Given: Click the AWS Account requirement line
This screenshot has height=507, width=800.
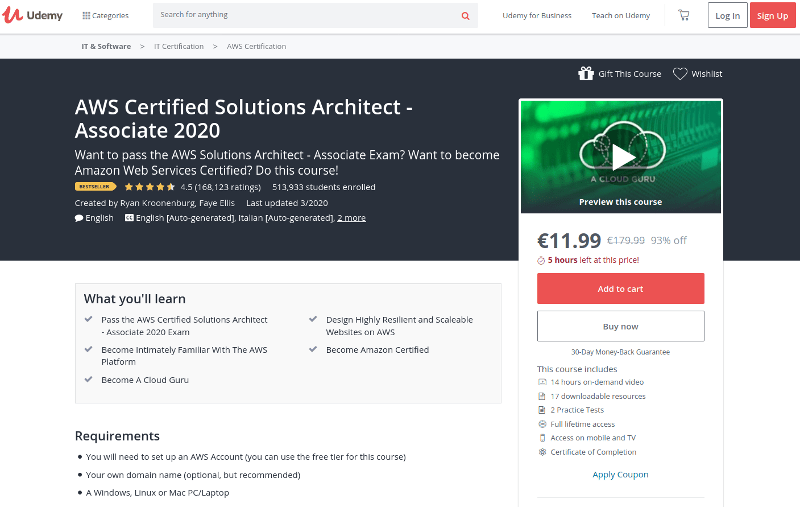Looking at the screenshot, I should tap(245, 457).
